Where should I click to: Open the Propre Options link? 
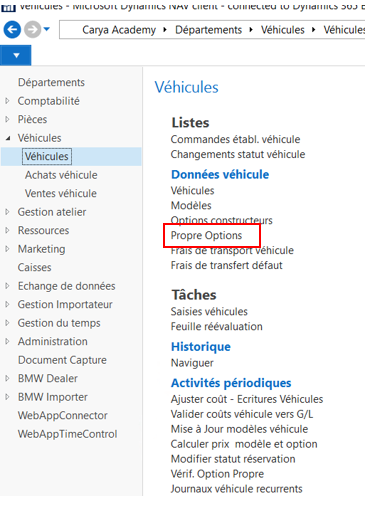pos(206,235)
